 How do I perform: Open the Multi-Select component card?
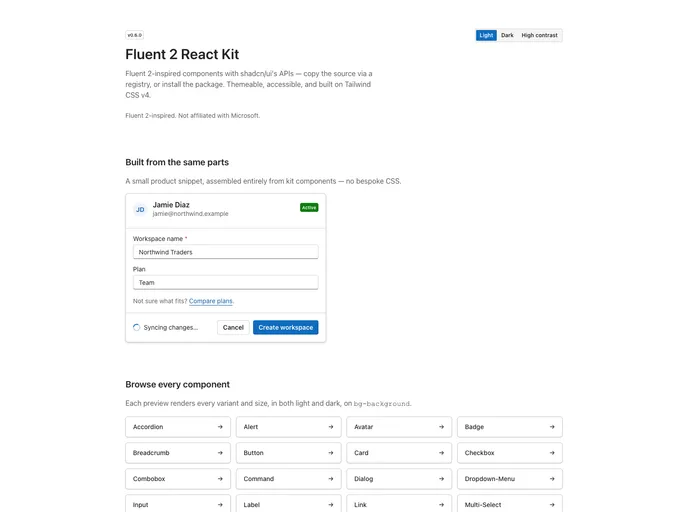(x=509, y=504)
